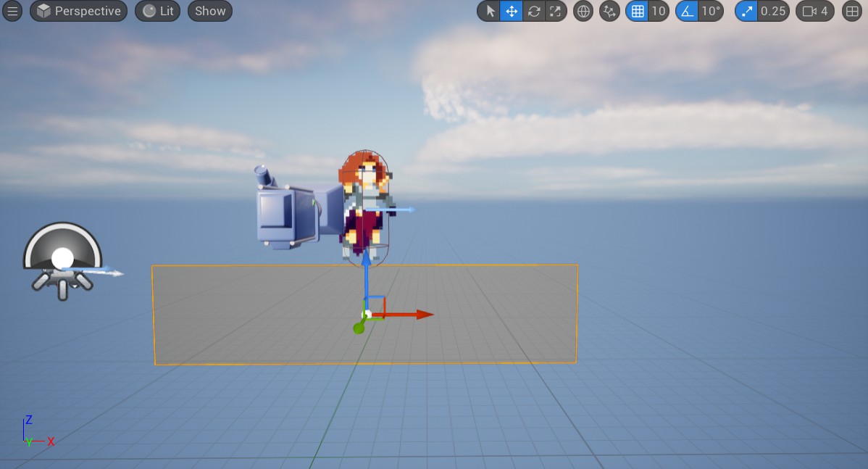The image size is (868, 469).
Task: Select the Translate move tool
Action: 512,11
